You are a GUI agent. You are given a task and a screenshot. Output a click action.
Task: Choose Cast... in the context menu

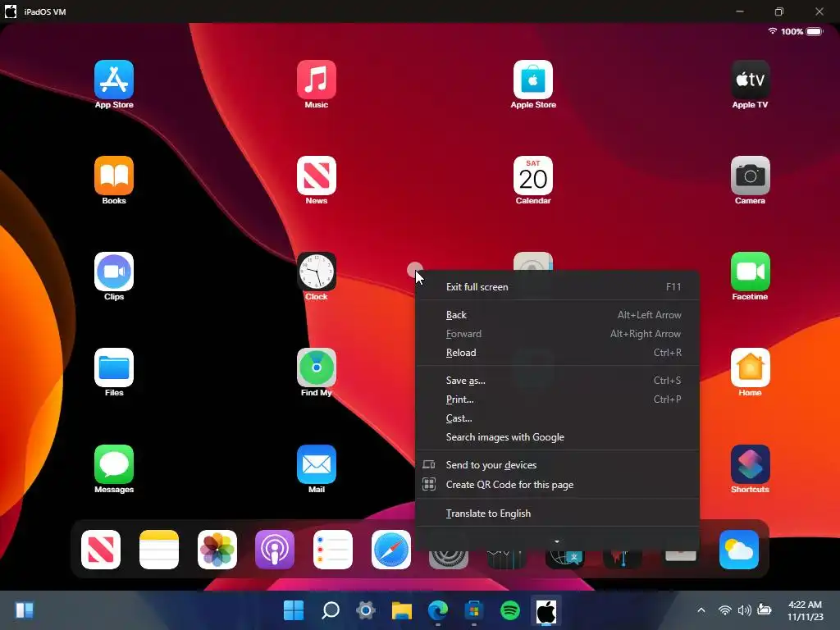click(x=557, y=418)
